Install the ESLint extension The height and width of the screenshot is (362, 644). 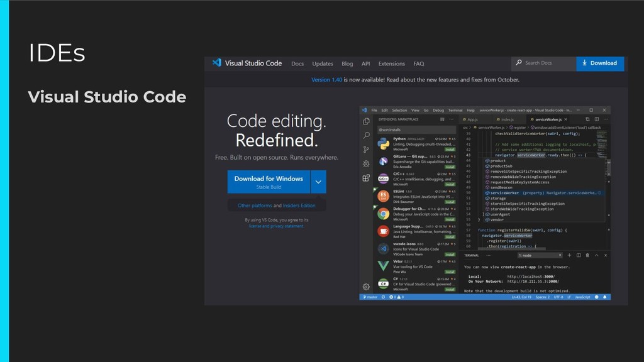tap(450, 202)
